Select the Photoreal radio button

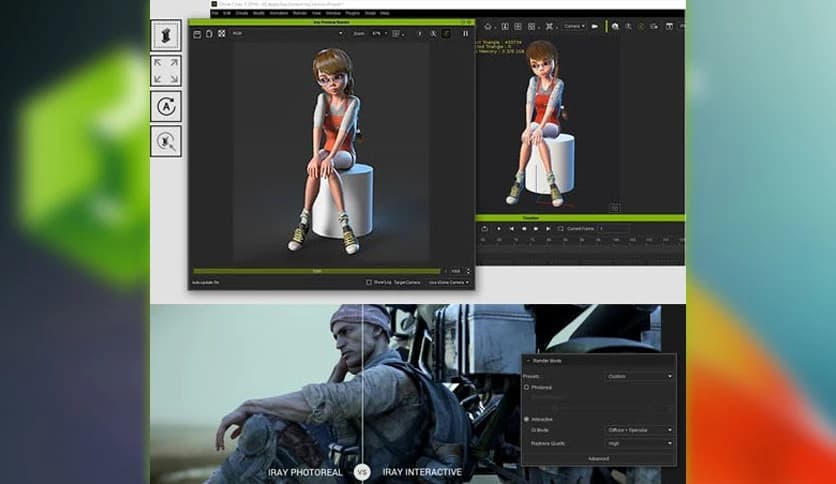pyautogui.click(x=526, y=388)
